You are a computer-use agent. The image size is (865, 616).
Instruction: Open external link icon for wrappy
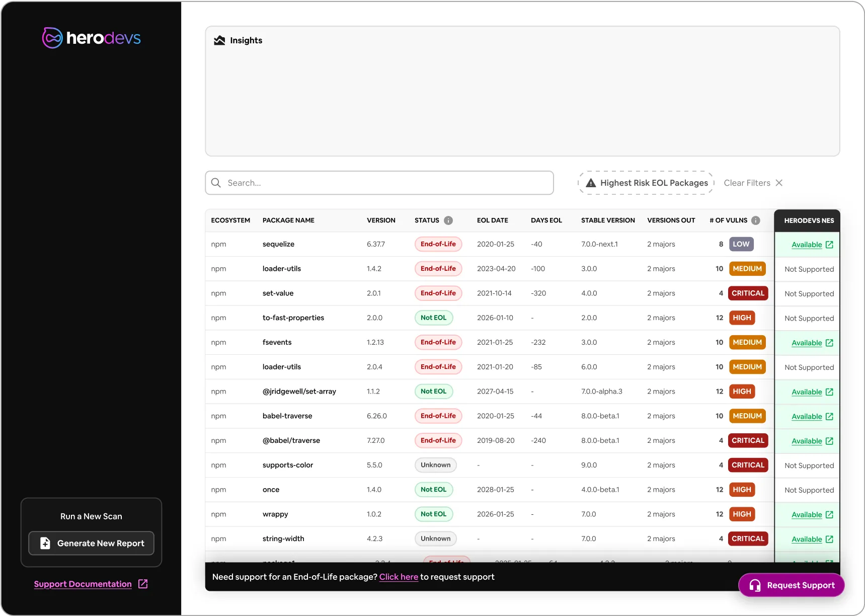[829, 515]
